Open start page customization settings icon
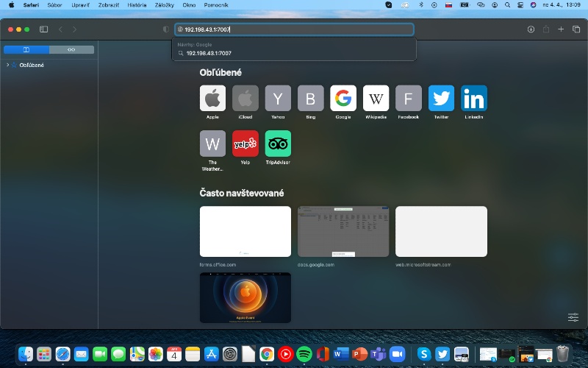This screenshot has height=368, width=588. (573, 317)
